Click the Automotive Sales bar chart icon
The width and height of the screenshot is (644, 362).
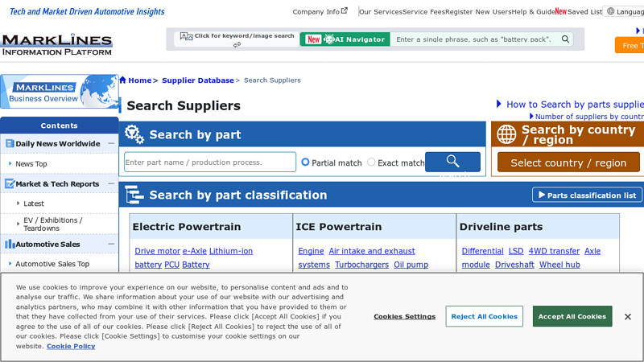[10, 245]
